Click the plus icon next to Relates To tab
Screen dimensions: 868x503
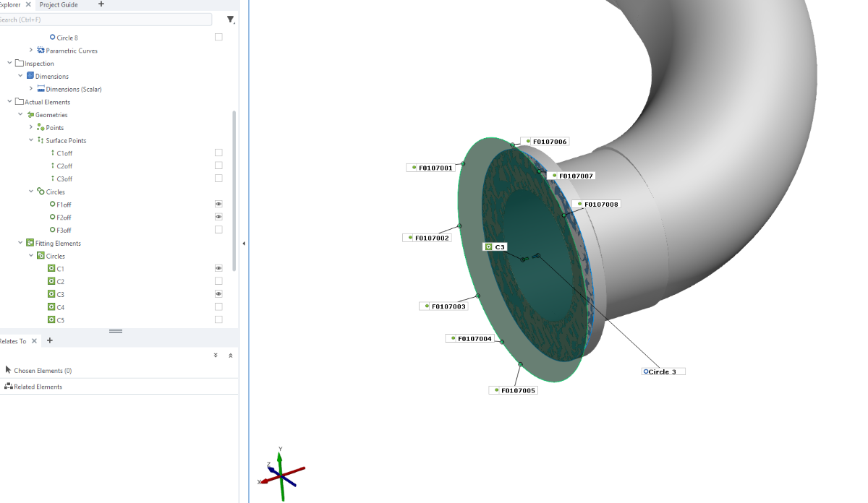pos(50,340)
